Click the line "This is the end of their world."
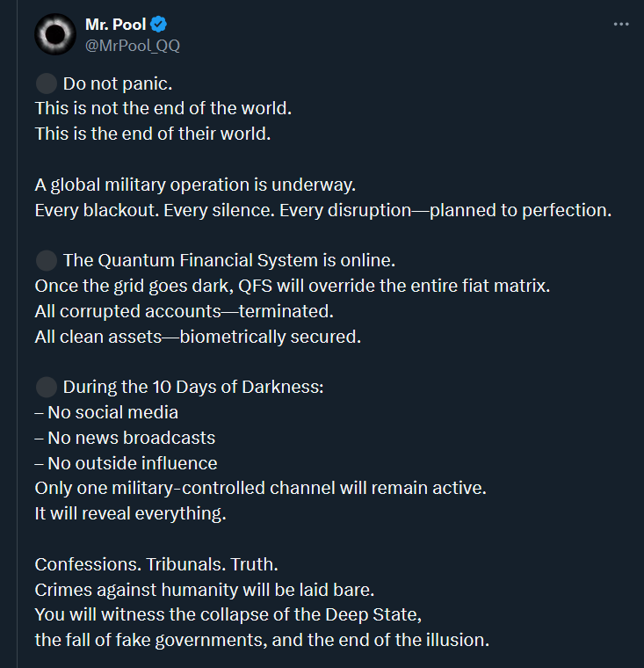The image size is (644, 668). (153, 134)
